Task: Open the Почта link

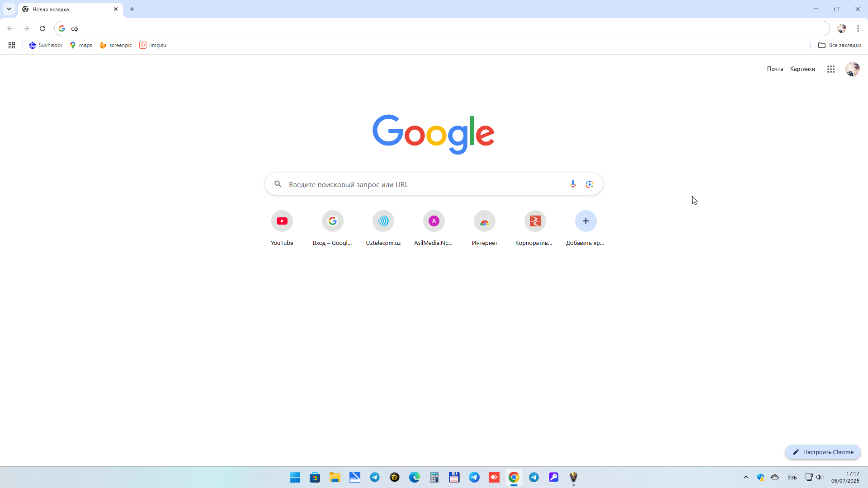Action: pyautogui.click(x=775, y=69)
